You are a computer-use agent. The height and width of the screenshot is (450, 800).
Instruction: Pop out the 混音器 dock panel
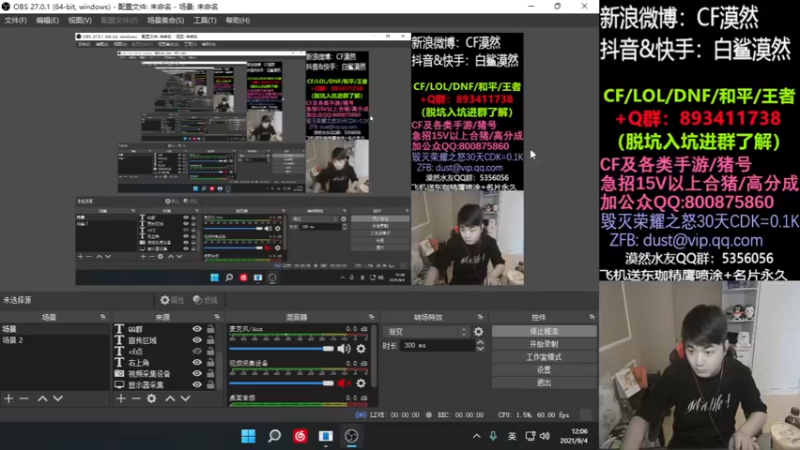click(371, 317)
